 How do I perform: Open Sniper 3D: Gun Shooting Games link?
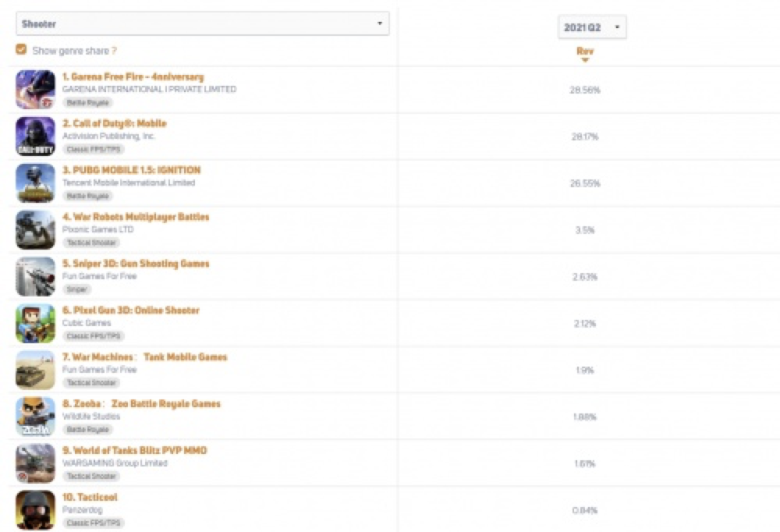pyautogui.click(x=136, y=264)
